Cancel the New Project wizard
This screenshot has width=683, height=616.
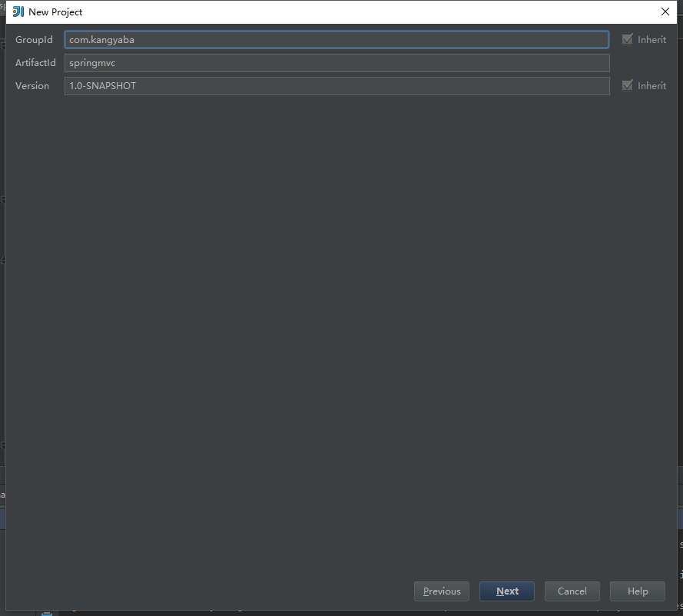tap(572, 591)
